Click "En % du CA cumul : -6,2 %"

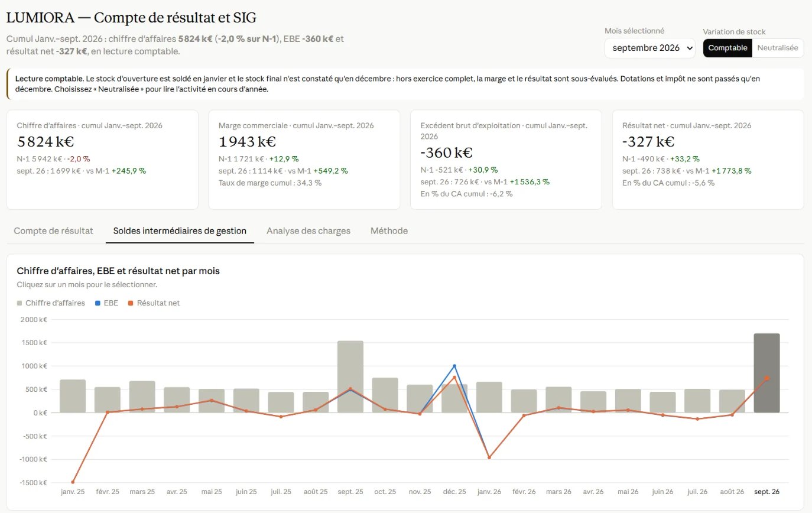click(x=467, y=193)
